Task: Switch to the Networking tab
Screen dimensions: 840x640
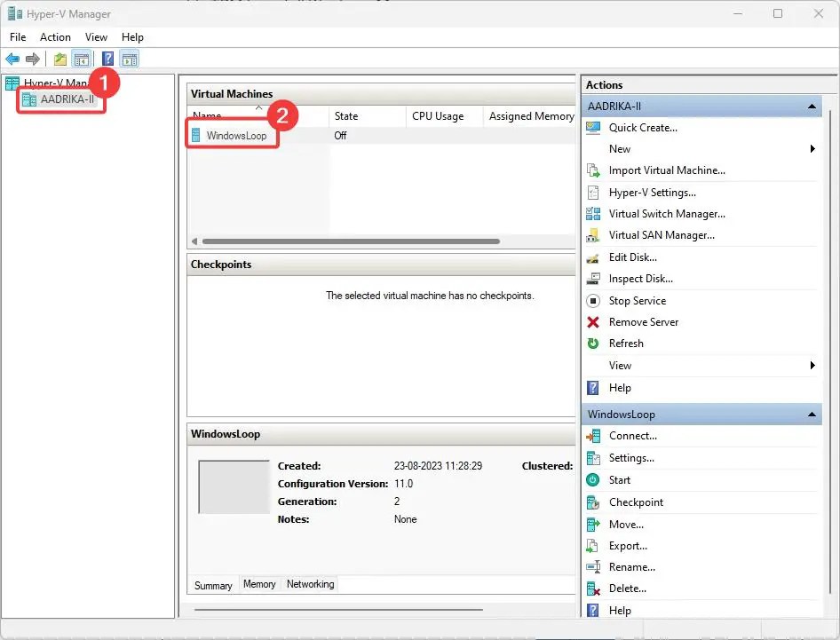Action: (x=310, y=584)
